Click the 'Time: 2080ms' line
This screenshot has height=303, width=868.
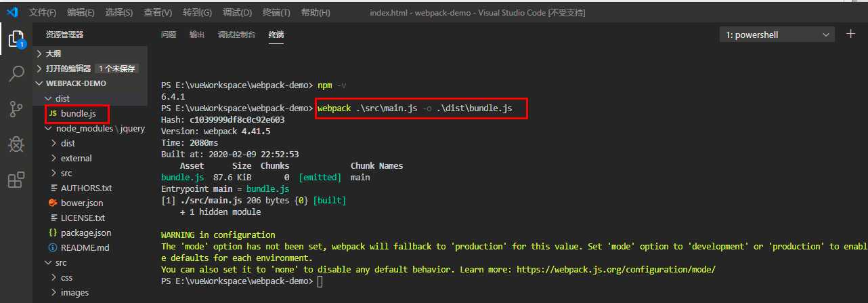point(190,142)
